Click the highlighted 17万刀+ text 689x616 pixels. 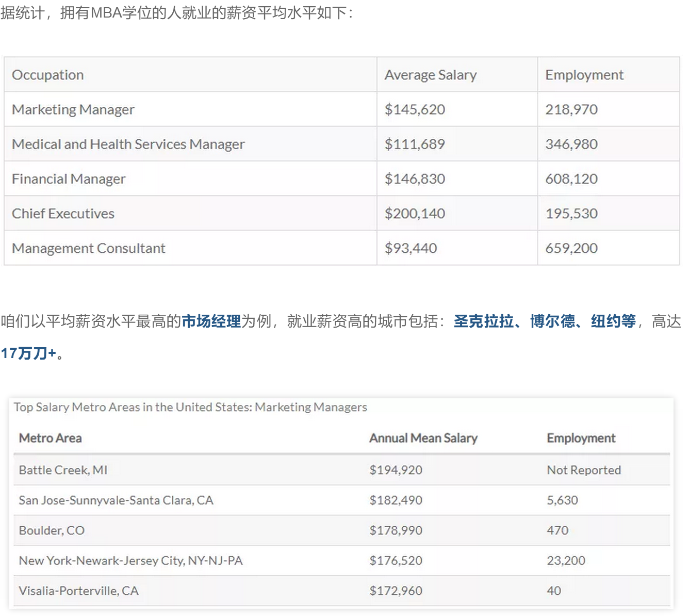pyautogui.click(x=28, y=353)
